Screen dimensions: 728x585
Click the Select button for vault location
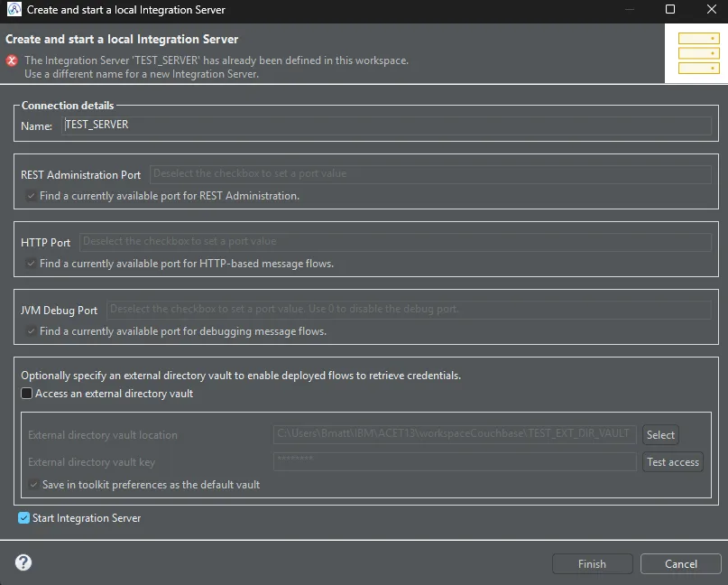[x=660, y=435]
